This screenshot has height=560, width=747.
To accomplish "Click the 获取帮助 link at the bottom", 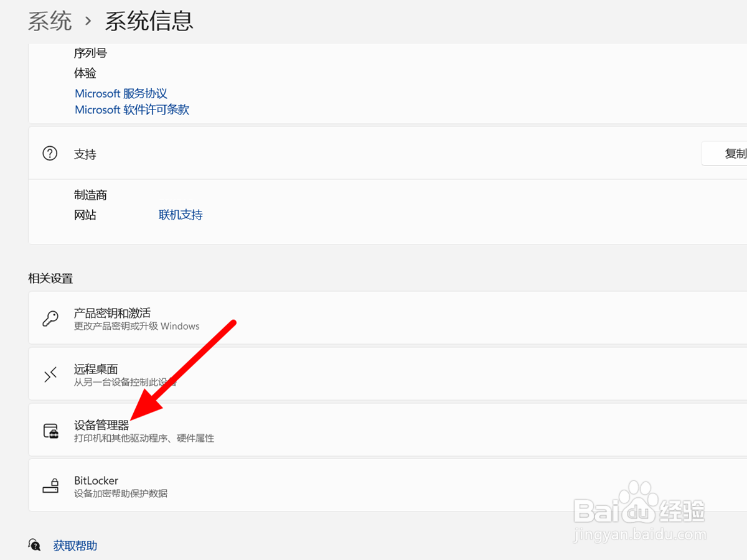I will pos(75,544).
